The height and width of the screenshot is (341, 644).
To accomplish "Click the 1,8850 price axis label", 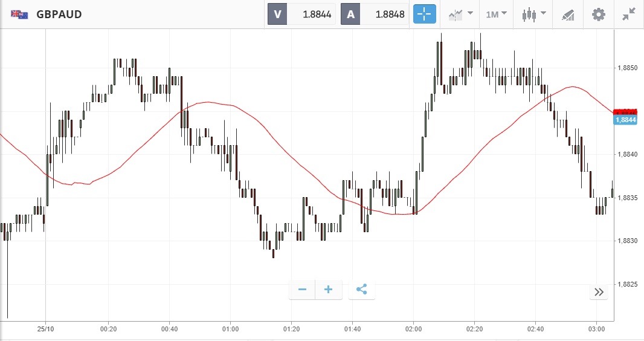I will pyautogui.click(x=626, y=68).
